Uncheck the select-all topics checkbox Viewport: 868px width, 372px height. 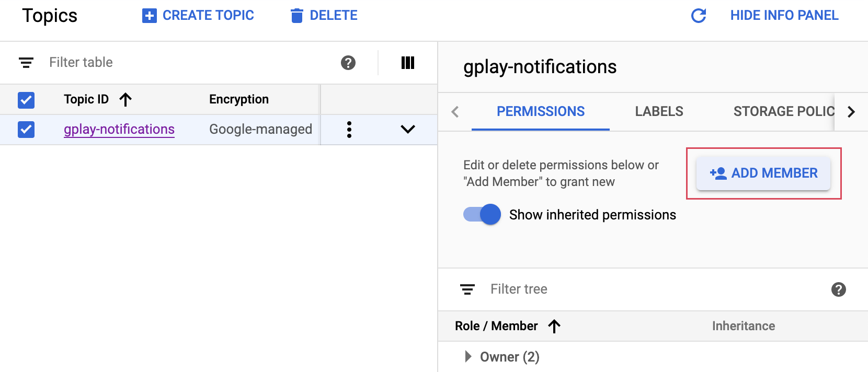pos(26,100)
